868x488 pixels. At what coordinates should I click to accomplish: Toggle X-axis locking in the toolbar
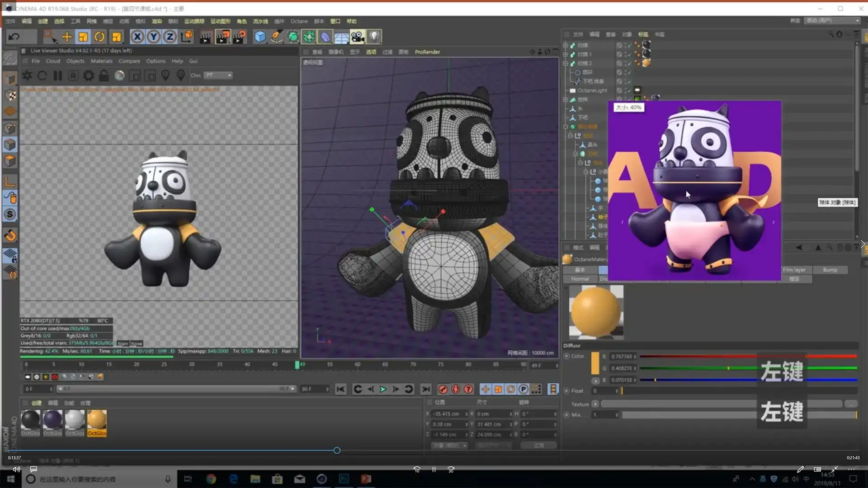137,37
